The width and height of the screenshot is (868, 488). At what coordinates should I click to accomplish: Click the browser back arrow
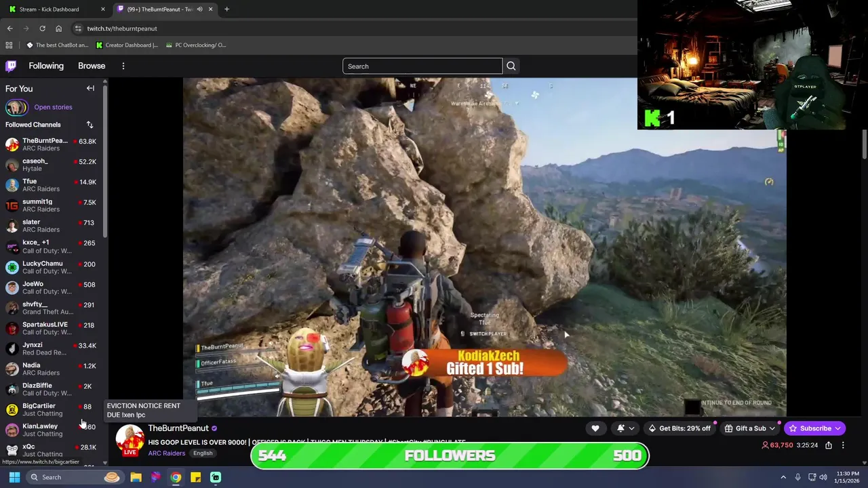point(9,28)
